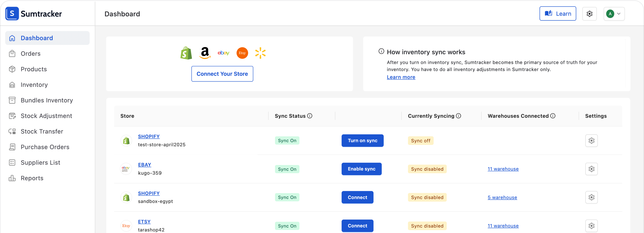The image size is (644, 233).
Task: Click the Sumtracker logo icon
Action: (x=12, y=13)
